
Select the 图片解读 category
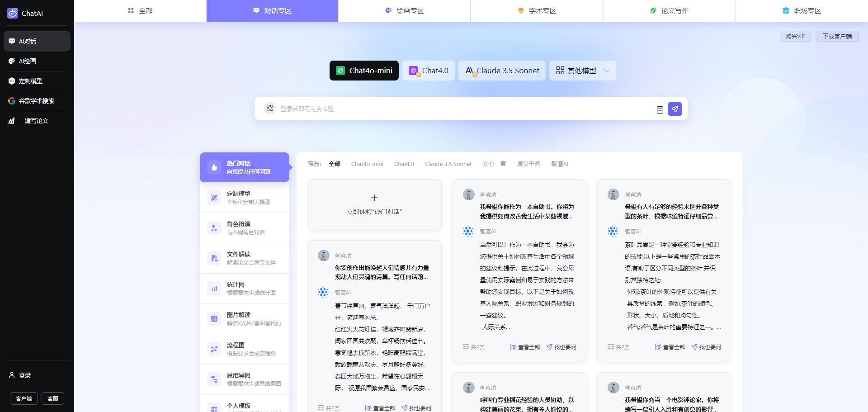point(245,319)
